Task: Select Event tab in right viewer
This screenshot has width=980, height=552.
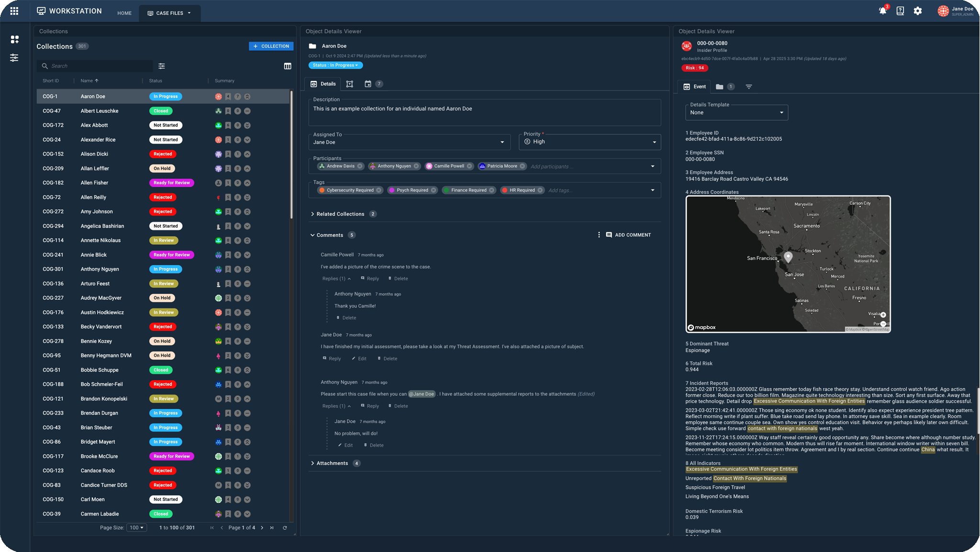Action: (694, 87)
